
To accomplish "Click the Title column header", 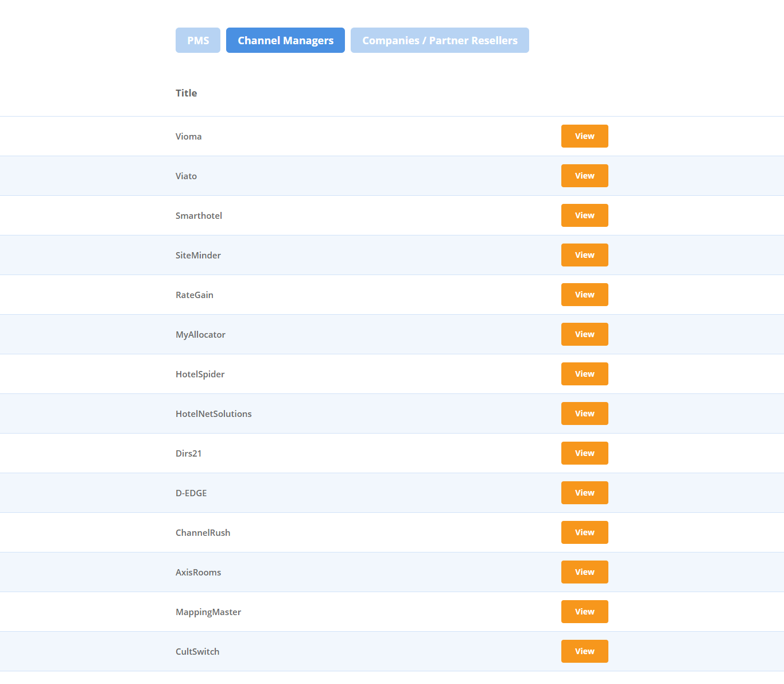I will tap(186, 93).
